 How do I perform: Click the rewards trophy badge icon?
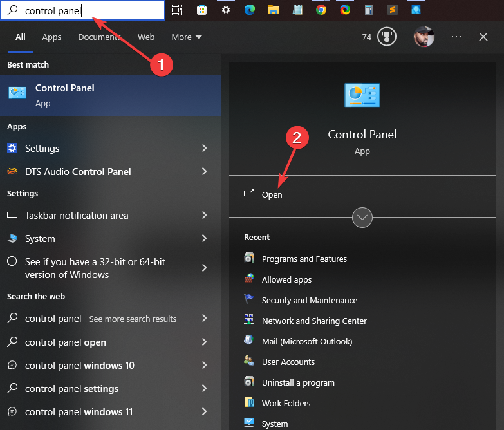[x=387, y=37]
